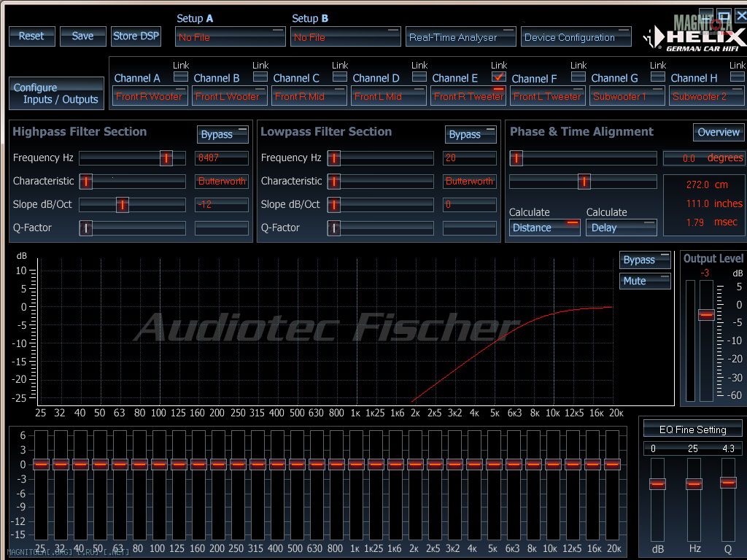Click the highpass Frequency Hz slider handle
This screenshot has height=560, width=747.
click(166, 158)
